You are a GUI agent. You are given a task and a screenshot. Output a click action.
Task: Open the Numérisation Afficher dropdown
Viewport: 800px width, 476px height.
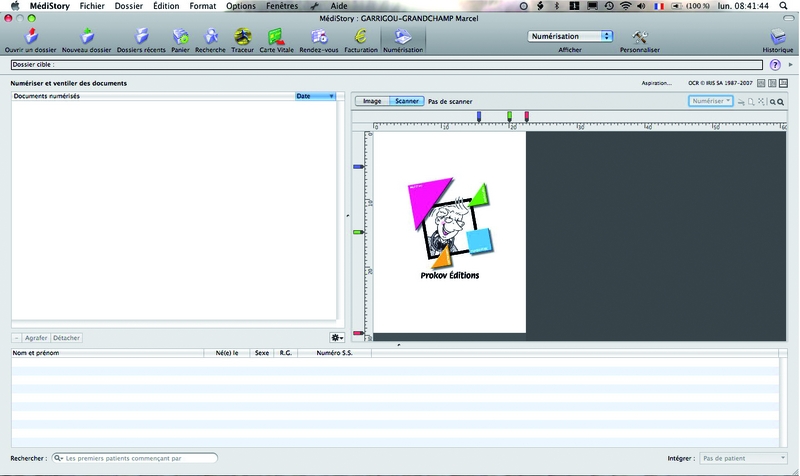pyautogui.click(x=570, y=36)
